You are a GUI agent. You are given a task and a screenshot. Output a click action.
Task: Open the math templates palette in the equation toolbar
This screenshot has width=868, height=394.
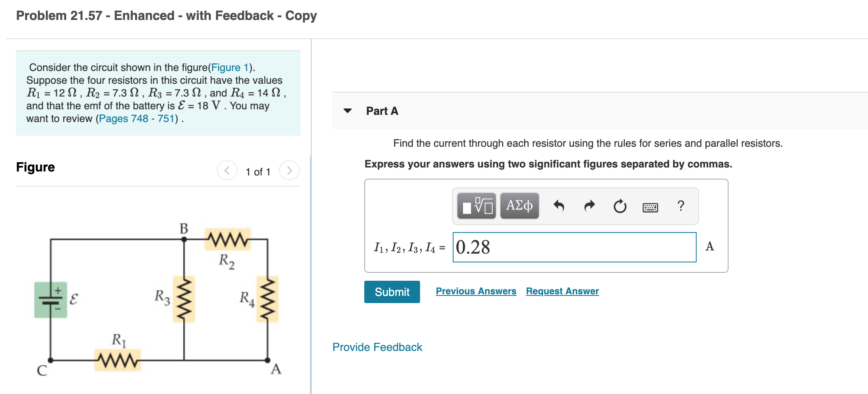click(x=477, y=206)
